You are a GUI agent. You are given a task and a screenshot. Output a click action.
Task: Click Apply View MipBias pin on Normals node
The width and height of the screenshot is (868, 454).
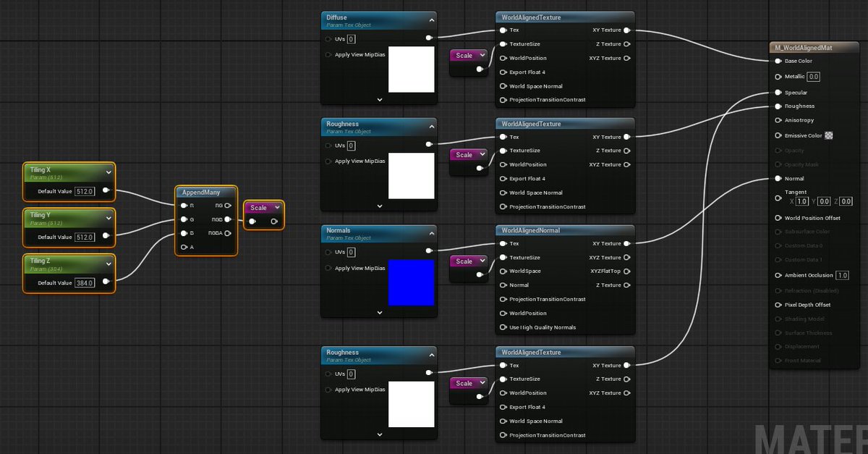[329, 268]
